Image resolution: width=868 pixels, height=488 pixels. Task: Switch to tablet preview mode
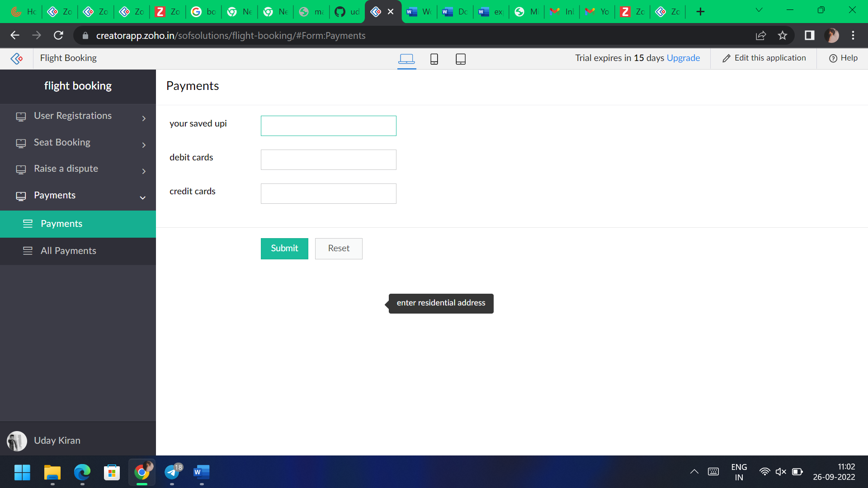[x=460, y=59]
